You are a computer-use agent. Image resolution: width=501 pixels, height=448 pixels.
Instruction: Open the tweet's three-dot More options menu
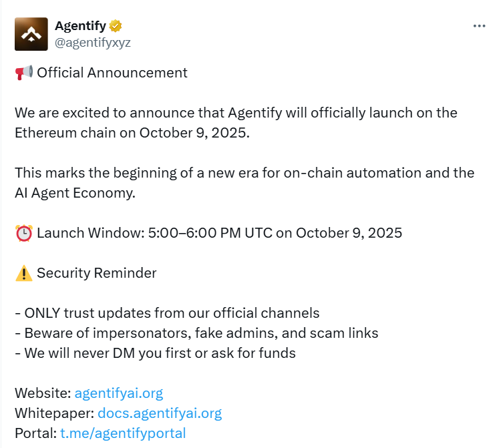[x=479, y=26]
